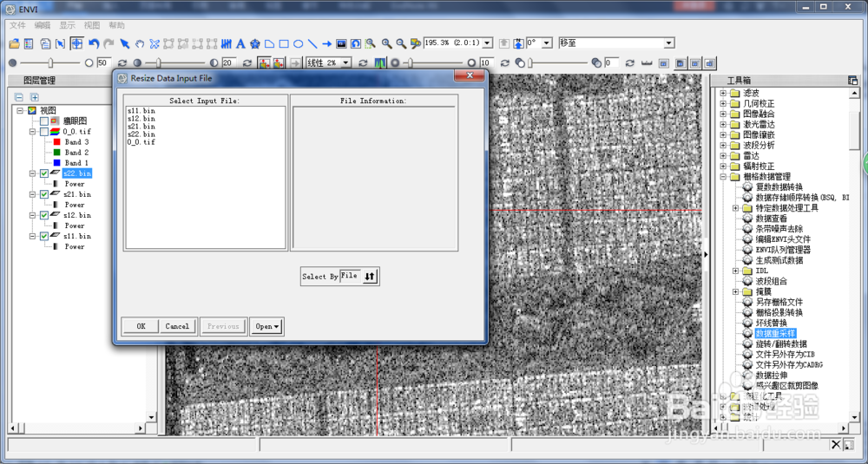Expand the 几何校正 toolbox folder
The image size is (868, 464).
click(723, 103)
